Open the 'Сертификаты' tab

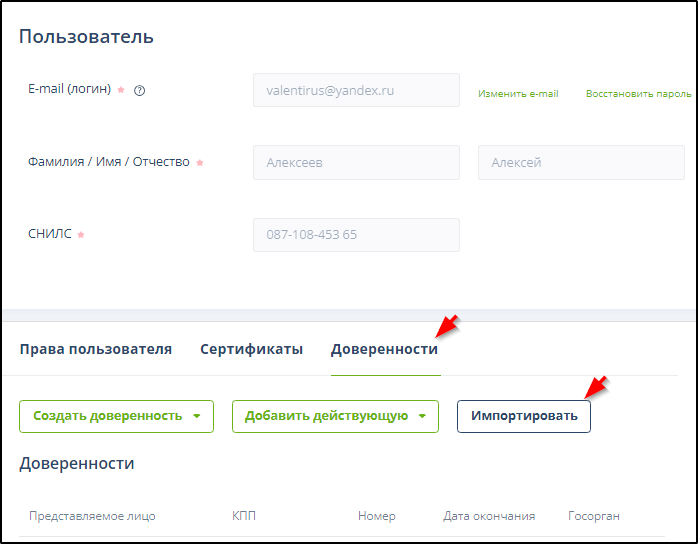251,349
